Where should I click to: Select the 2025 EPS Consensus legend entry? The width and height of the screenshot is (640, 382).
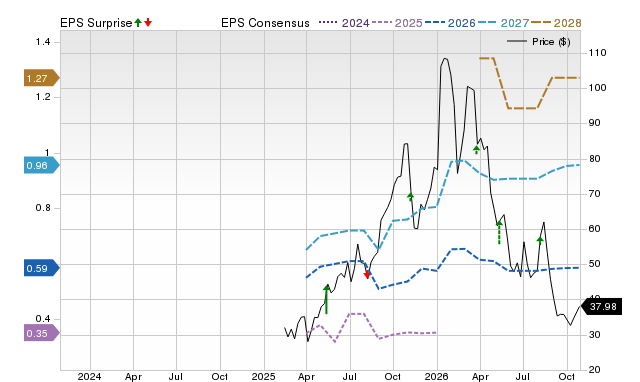[x=397, y=23]
